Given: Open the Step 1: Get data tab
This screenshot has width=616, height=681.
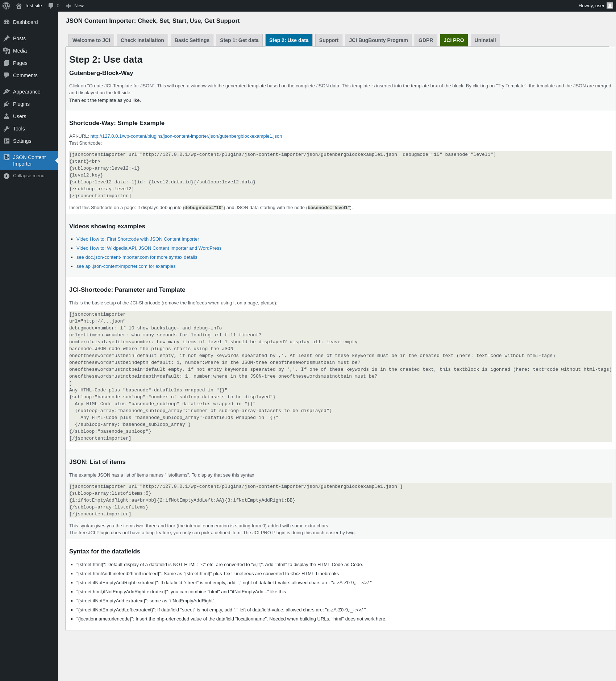Looking at the screenshot, I should [239, 40].
